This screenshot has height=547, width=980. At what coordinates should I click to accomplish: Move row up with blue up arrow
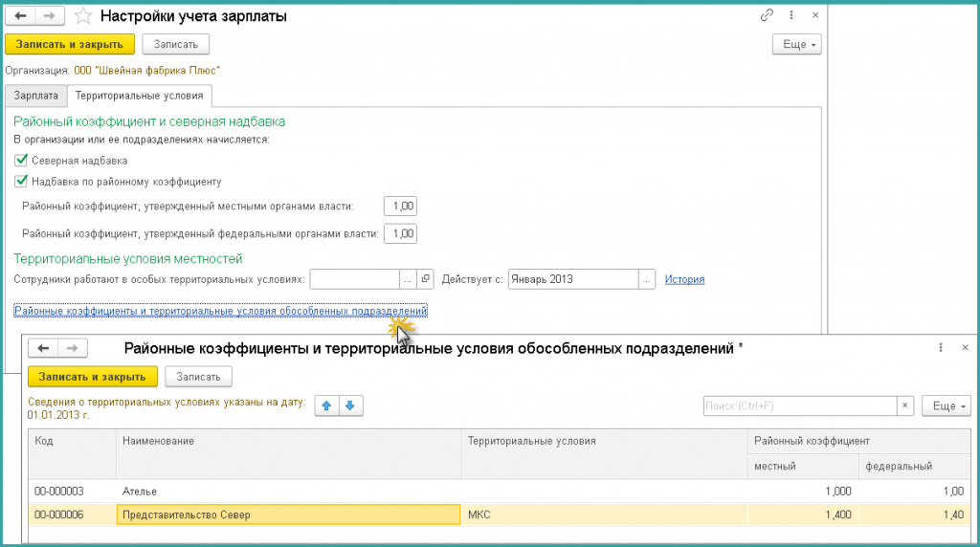coord(327,405)
